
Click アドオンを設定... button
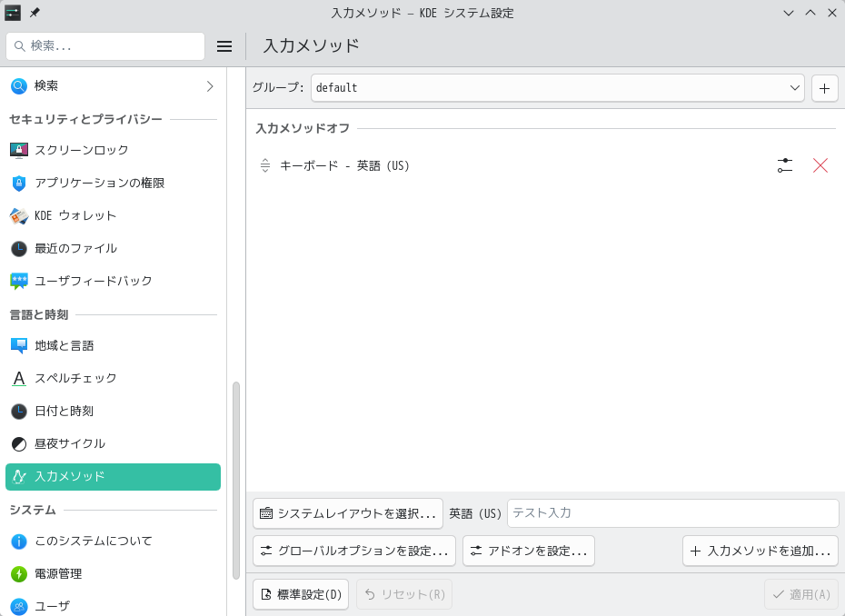[x=529, y=551]
